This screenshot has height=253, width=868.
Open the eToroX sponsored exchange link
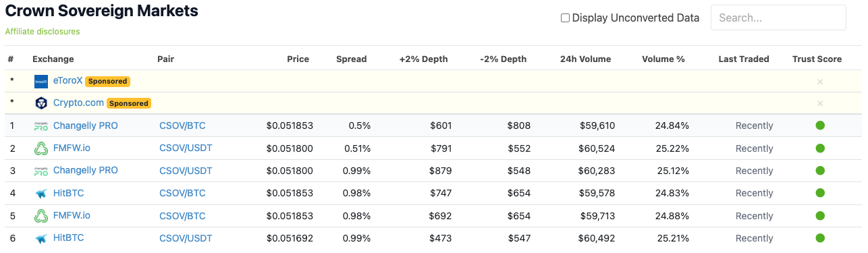[67, 80]
